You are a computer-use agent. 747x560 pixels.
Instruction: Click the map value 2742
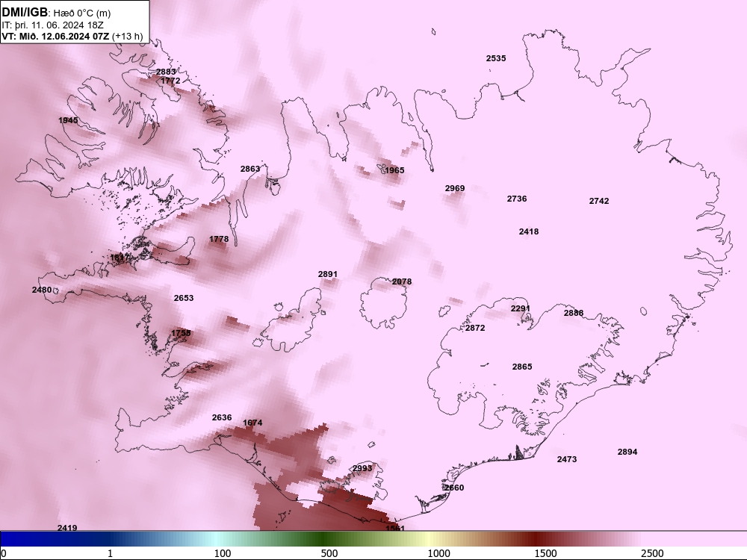click(599, 202)
